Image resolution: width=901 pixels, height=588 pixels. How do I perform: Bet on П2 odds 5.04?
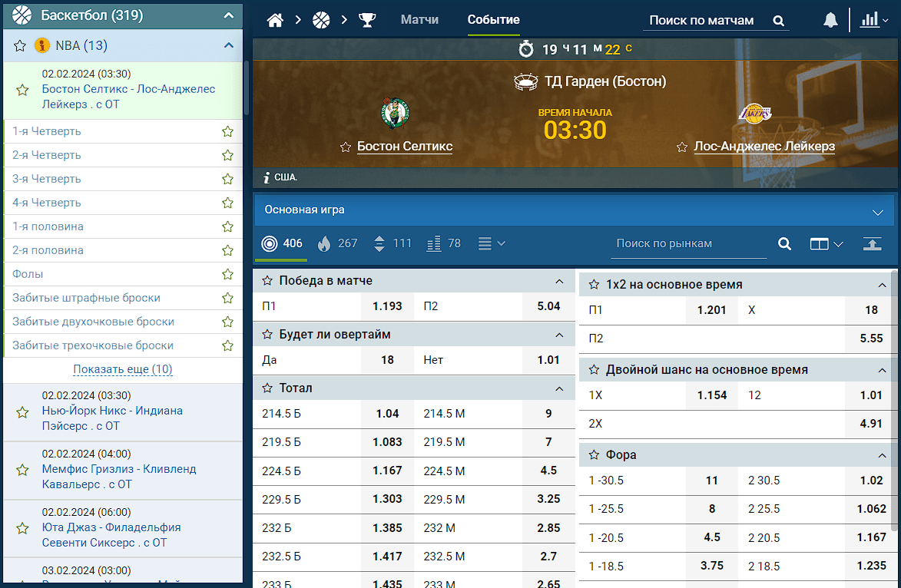pyautogui.click(x=548, y=306)
